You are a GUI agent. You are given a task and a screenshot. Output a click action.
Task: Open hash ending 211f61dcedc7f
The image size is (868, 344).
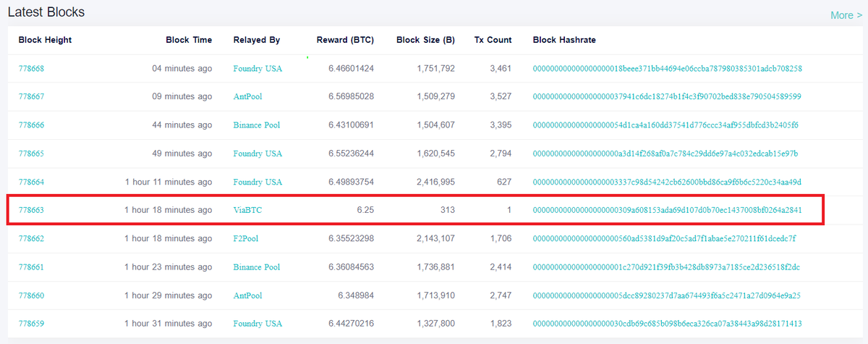pos(664,238)
